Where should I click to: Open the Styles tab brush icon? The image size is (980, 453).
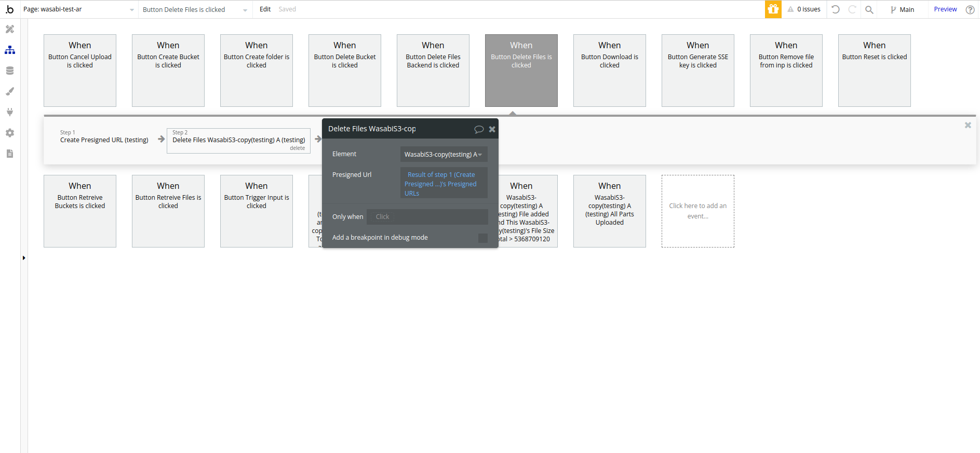[x=10, y=92]
